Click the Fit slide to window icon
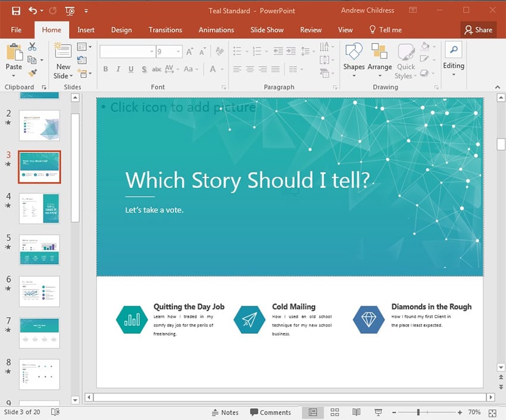The width and height of the screenshot is (506, 420). coord(492,412)
